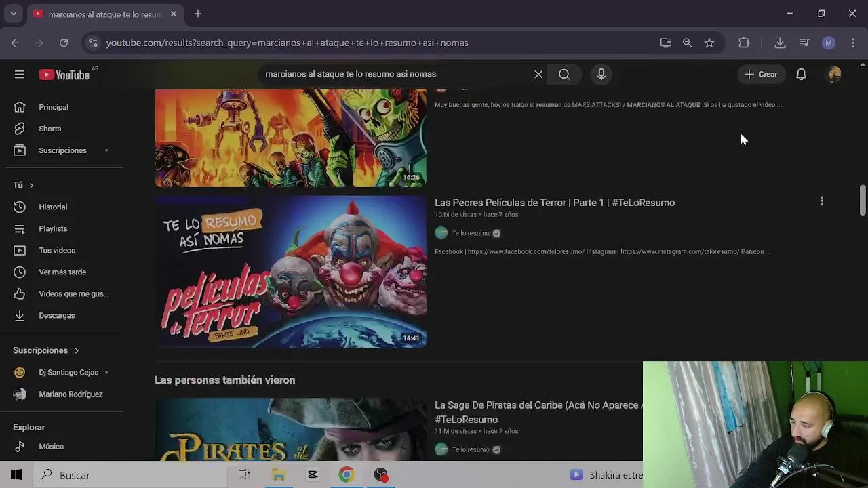Viewport: 868px width, 488px height.
Task: Click the Música note icon
Action: point(20,447)
